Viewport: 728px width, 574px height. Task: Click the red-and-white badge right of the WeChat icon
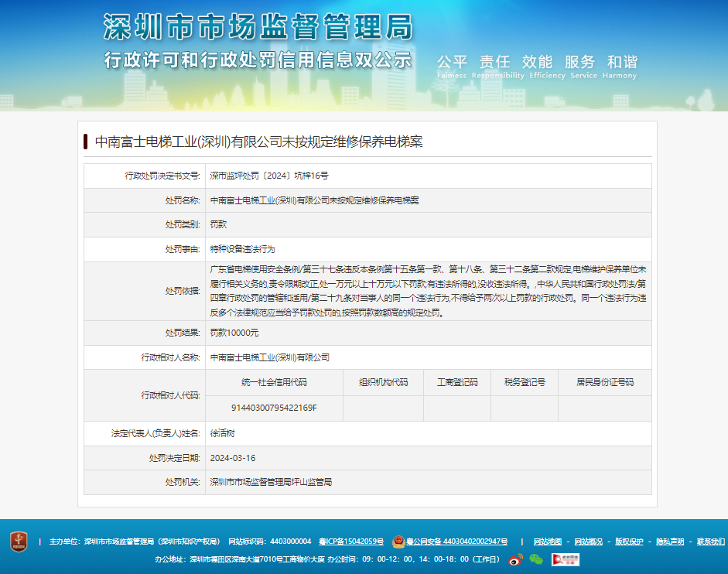click(565, 559)
